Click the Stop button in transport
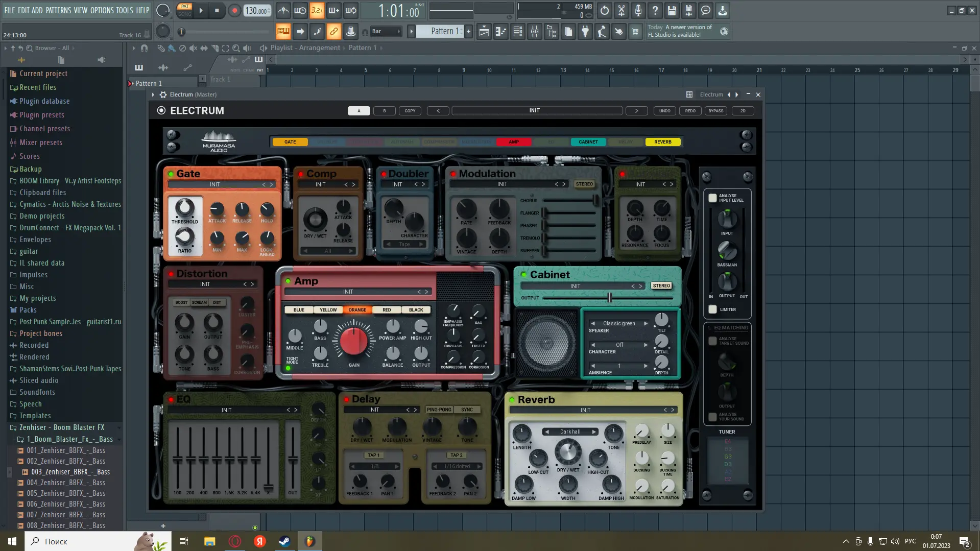The width and height of the screenshot is (980, 551). pos(217,10)
